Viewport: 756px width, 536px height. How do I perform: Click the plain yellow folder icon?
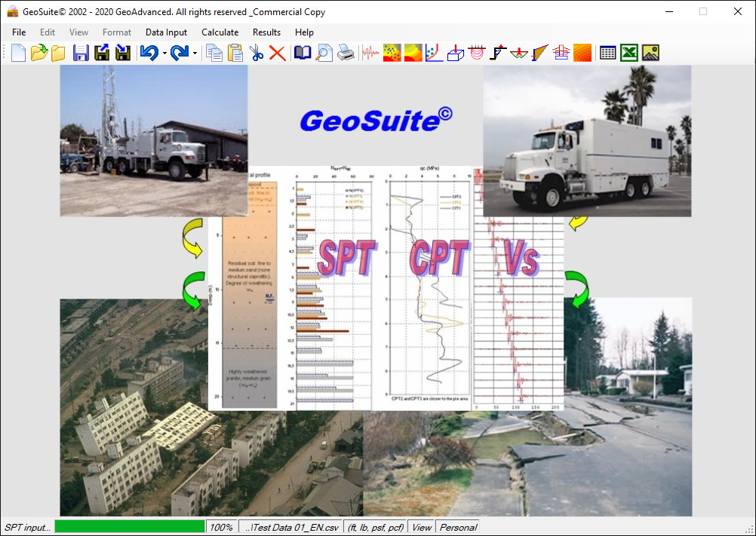pos(58,53)
